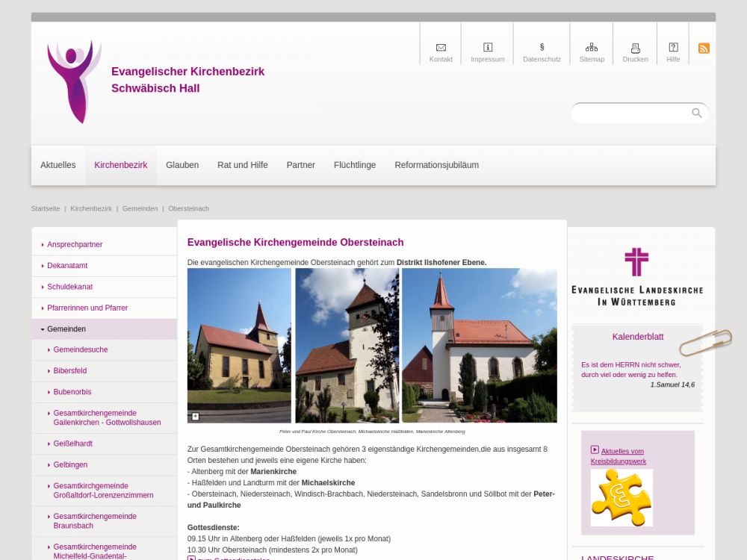Viewport: 747px width, 560px height.
Task: Expand Pfarrerinnen und Pfarrer sidebar item
Action: click(87, 308)
